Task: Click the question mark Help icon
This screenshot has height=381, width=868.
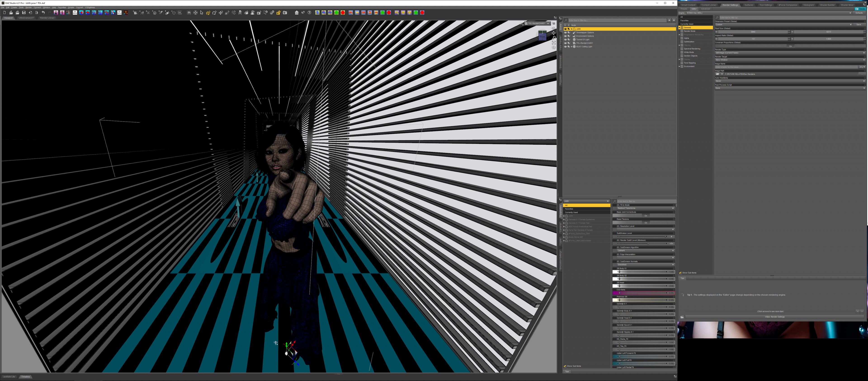Action: click(309, 13)
